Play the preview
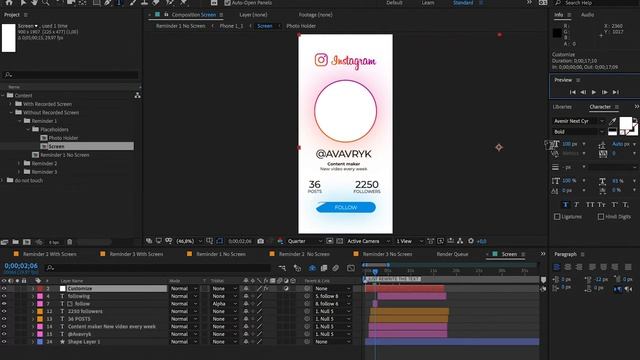This screenshot has width=640, height=360. click(594, 92)
